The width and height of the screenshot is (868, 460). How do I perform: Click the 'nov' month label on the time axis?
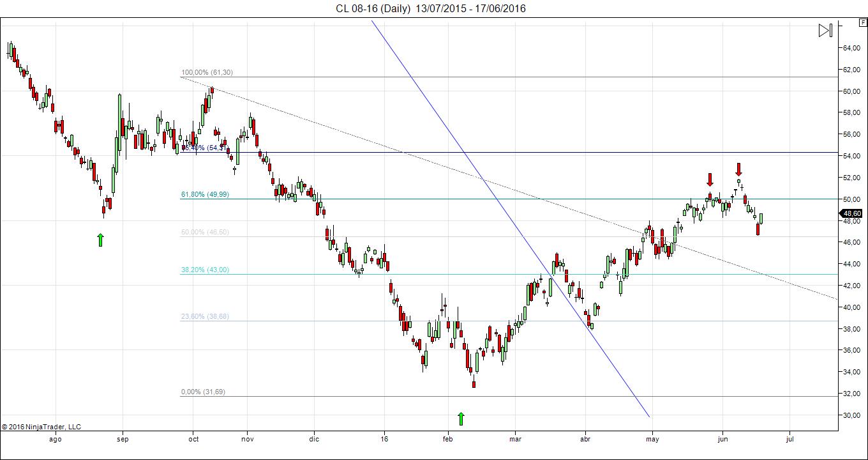[248, 439]
